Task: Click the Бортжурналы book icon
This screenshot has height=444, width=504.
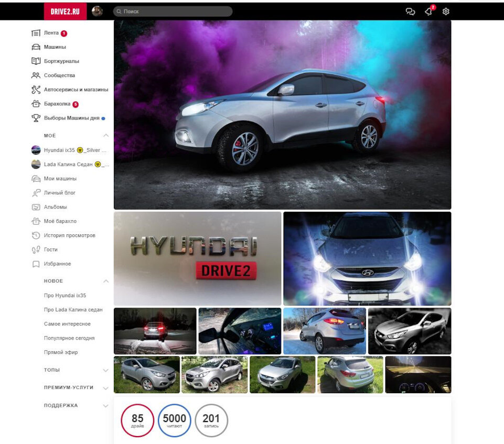Action: click(36, 61)
